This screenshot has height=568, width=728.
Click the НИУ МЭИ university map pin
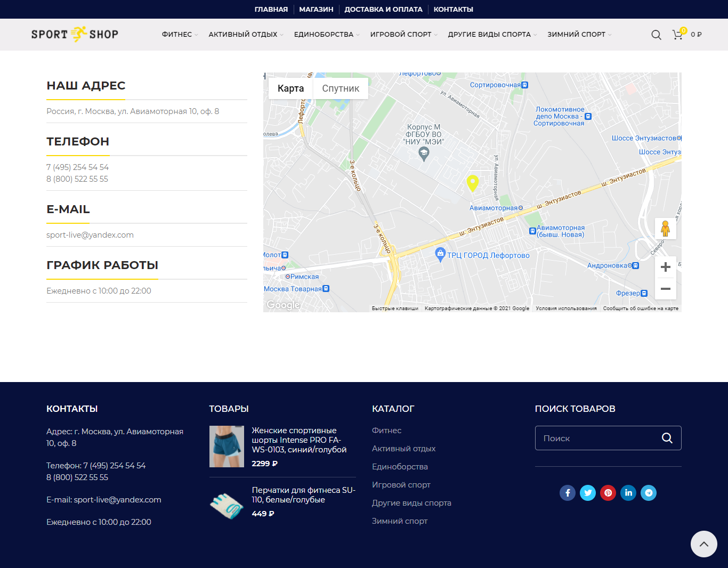pos(424,154)
